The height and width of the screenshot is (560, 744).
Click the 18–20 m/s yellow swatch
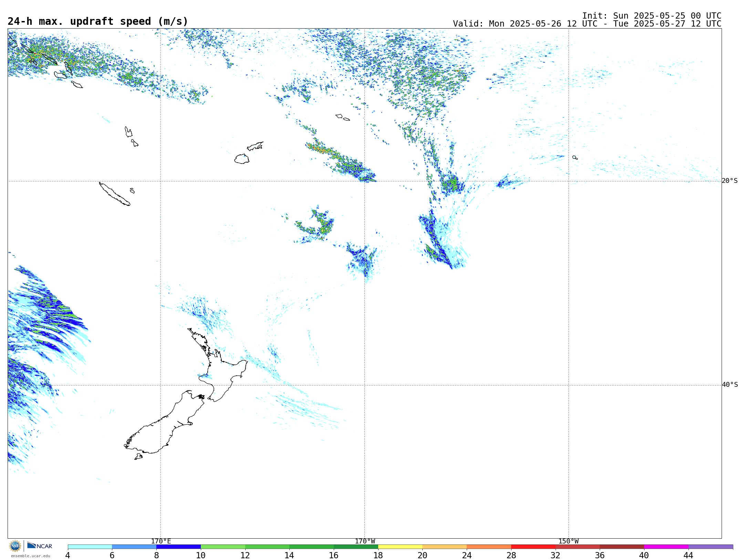(x=400, y=547)
